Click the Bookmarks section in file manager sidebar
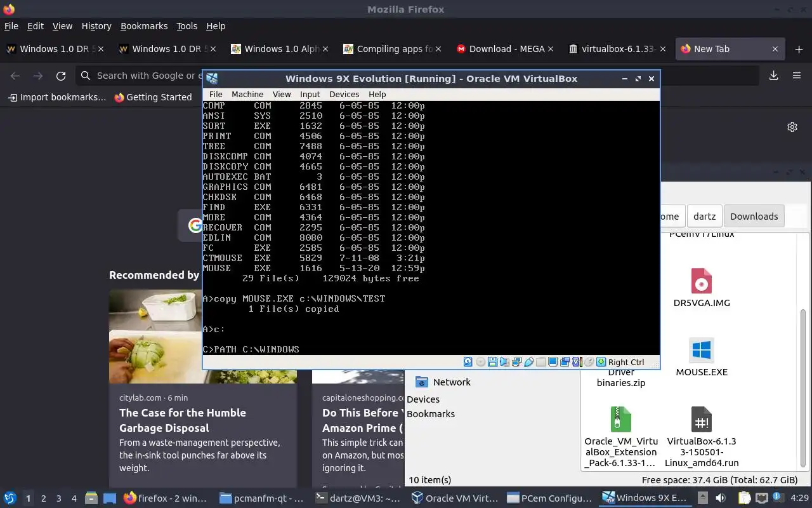The width and height of the screenshot is (812, 508). pyautogui.click(x=431, y=414)
